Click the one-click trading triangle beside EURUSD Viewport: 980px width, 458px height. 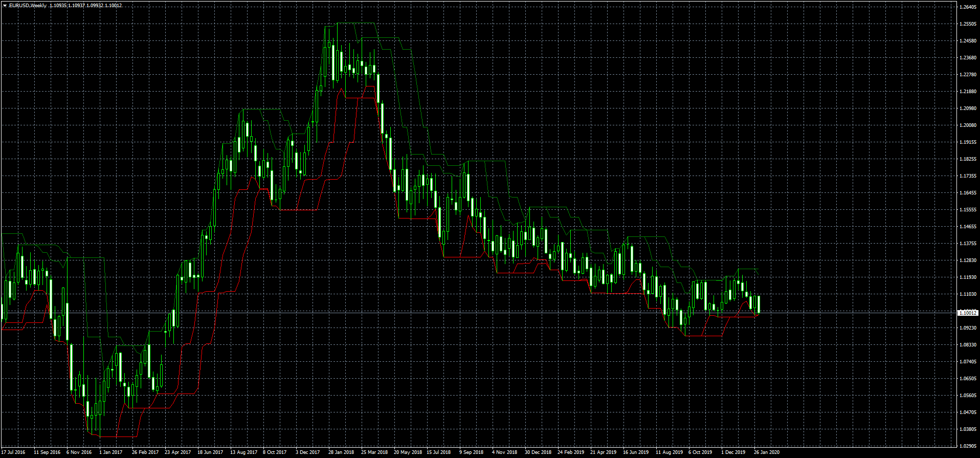(x=5, y=6)
